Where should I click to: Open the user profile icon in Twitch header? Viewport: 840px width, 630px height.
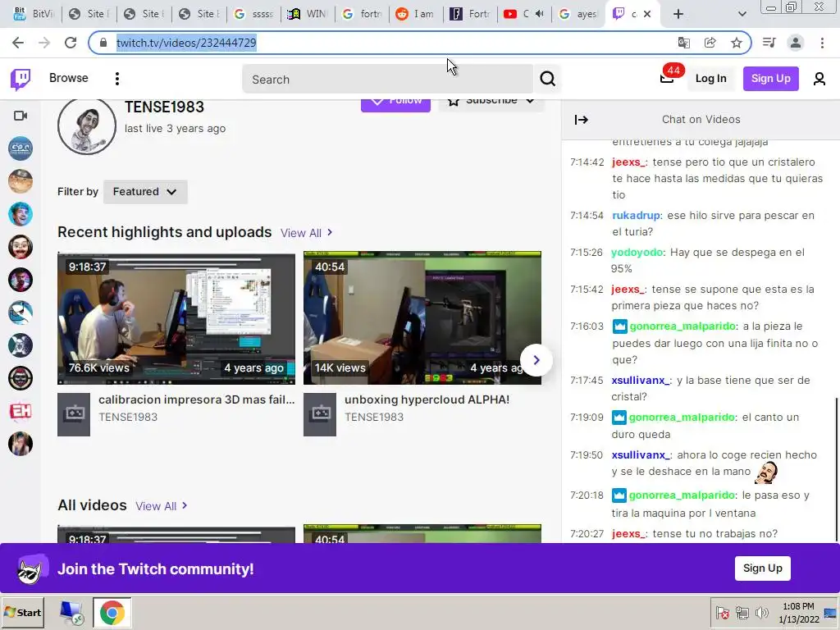pyautogui.click(x=819, y=79)
